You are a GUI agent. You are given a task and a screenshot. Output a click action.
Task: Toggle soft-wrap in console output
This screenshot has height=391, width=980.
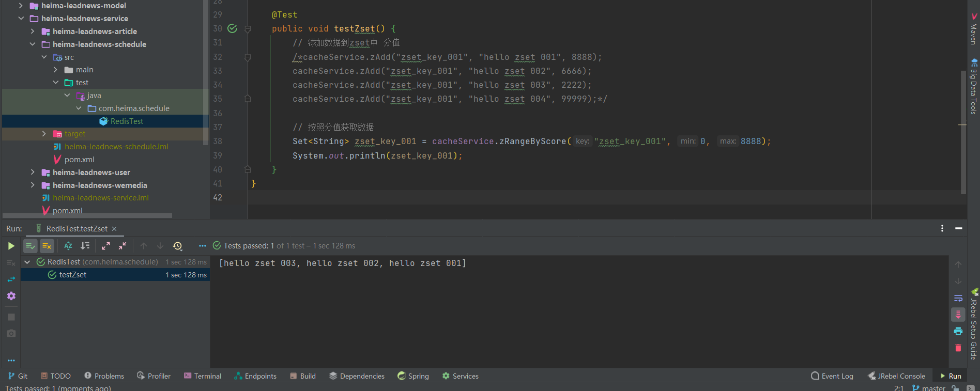958,298
